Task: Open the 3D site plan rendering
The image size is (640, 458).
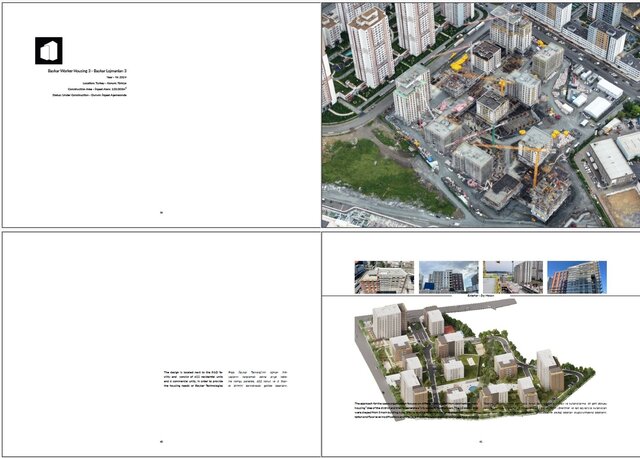Action: pyautogui.click(x=470, y=355)
